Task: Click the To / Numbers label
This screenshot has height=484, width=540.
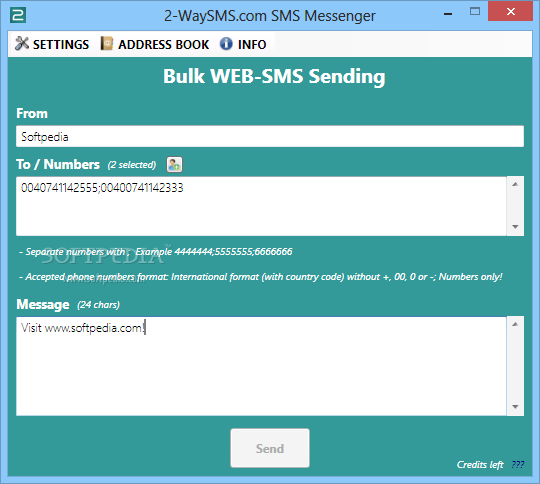Action: [x=58, y=164]
